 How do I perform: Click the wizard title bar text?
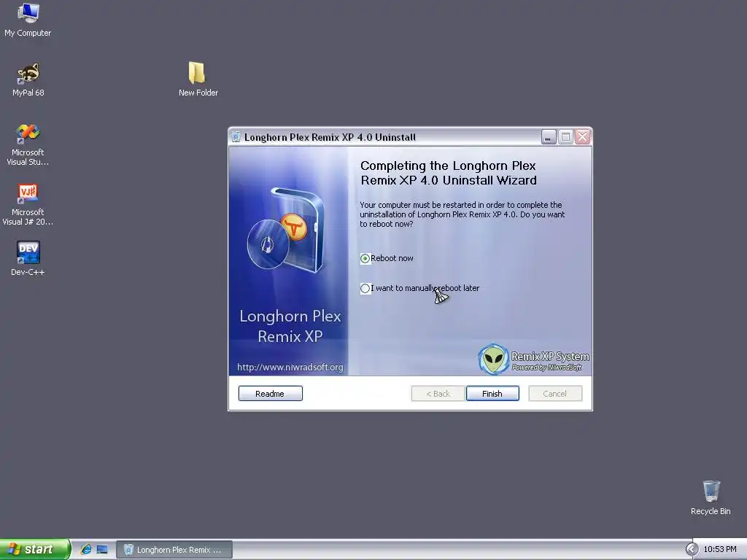330,137
